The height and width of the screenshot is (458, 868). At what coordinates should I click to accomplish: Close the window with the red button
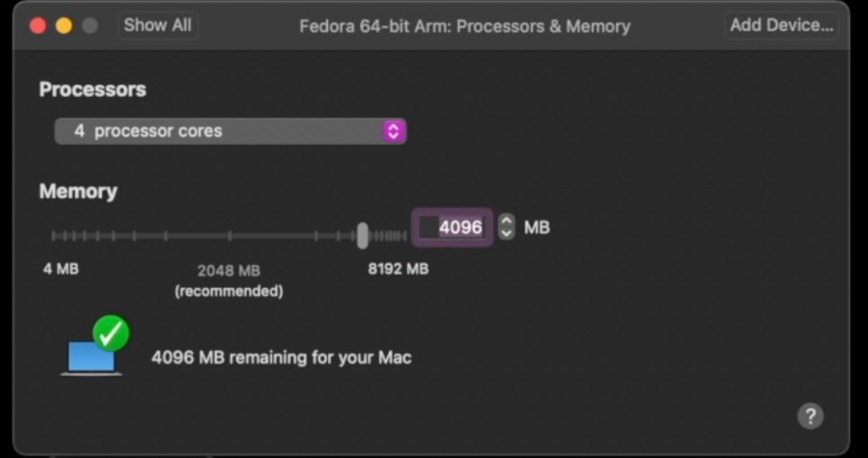coord(38,25)
